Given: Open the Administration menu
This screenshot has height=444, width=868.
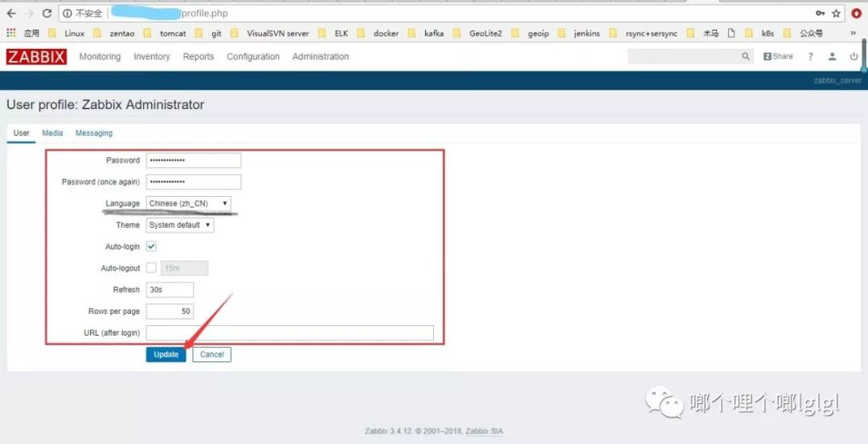Looking at the screenshot, I should (321, 56).
